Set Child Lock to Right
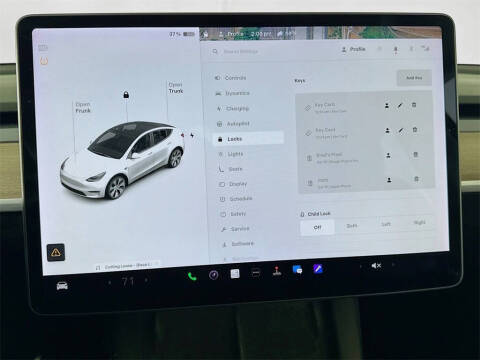 pyautogui.click(x=419, y=222)
